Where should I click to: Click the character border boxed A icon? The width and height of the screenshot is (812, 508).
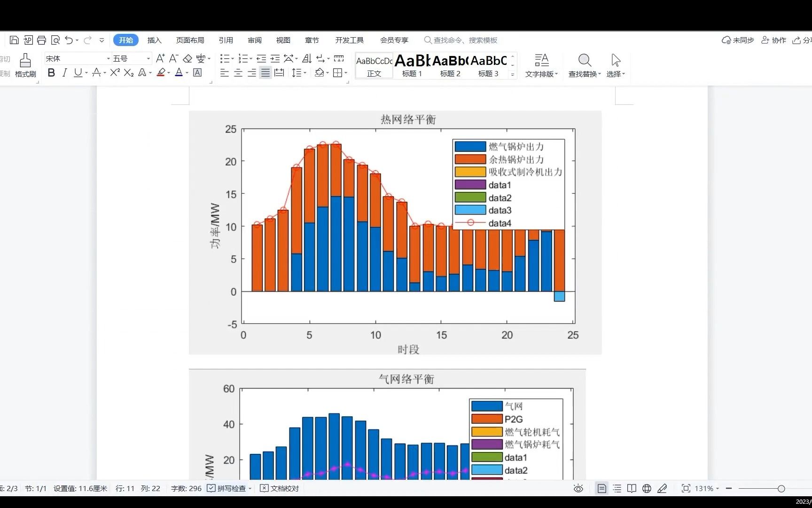[197, 72]
